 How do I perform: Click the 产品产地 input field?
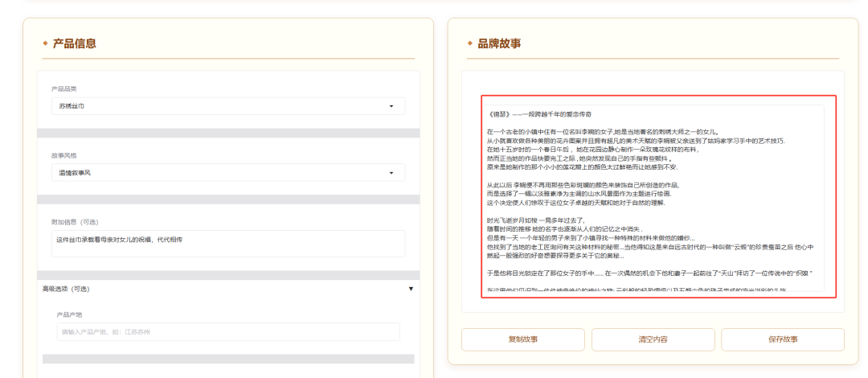228,332
